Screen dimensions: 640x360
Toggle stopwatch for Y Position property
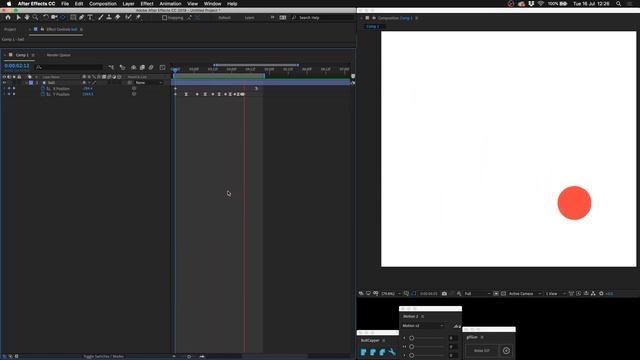(43, 94)
